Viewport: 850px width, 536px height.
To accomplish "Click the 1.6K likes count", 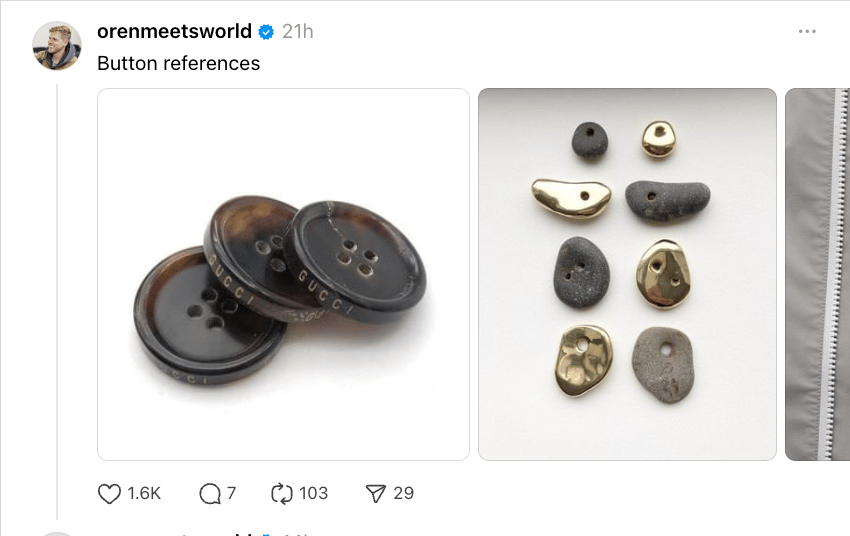I will click(144, 493).
